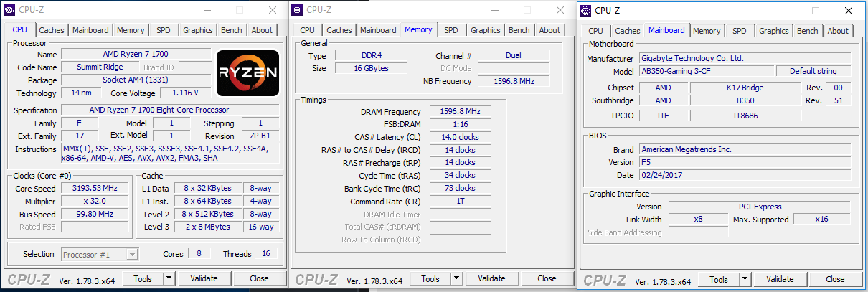Open the Bench tab in the CPU window
The height and width of the screenshot is (292, 868).
[x=232, y=30]
